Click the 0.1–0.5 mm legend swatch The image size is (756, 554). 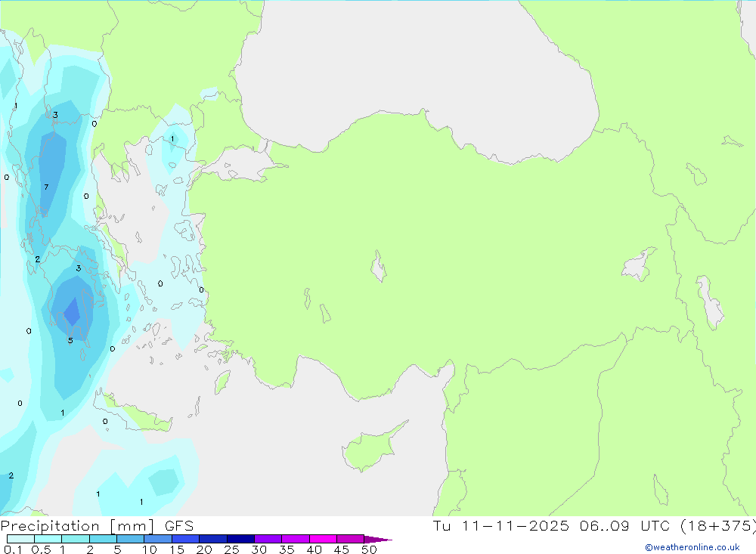click(20, 539)
